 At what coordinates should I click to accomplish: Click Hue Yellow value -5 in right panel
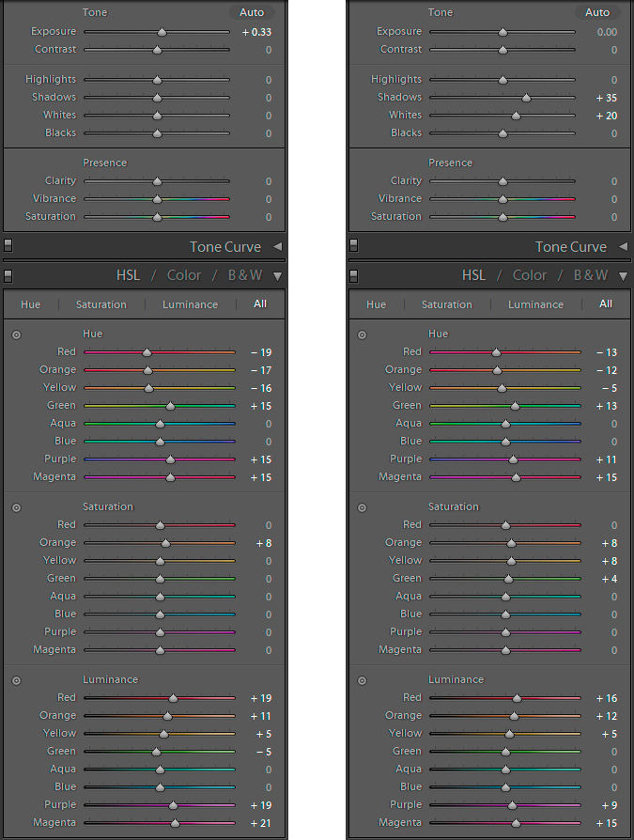point(610,388)
